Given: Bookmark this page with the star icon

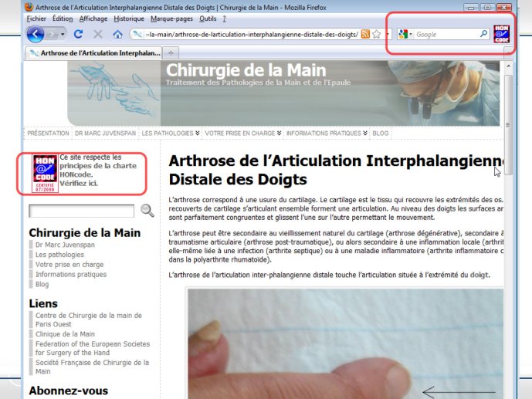Looking at the screenshot, I should tap(376, 34).
